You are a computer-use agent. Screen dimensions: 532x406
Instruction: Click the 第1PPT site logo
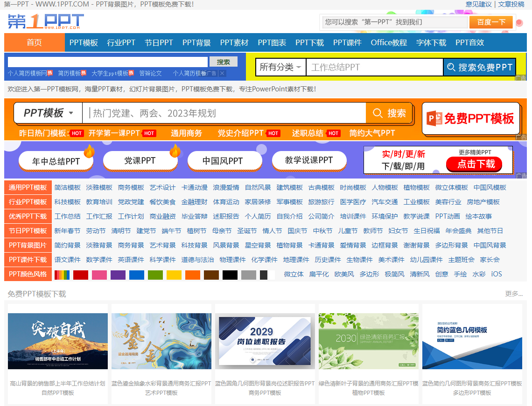pyautogui.click(x=46, y=21)
